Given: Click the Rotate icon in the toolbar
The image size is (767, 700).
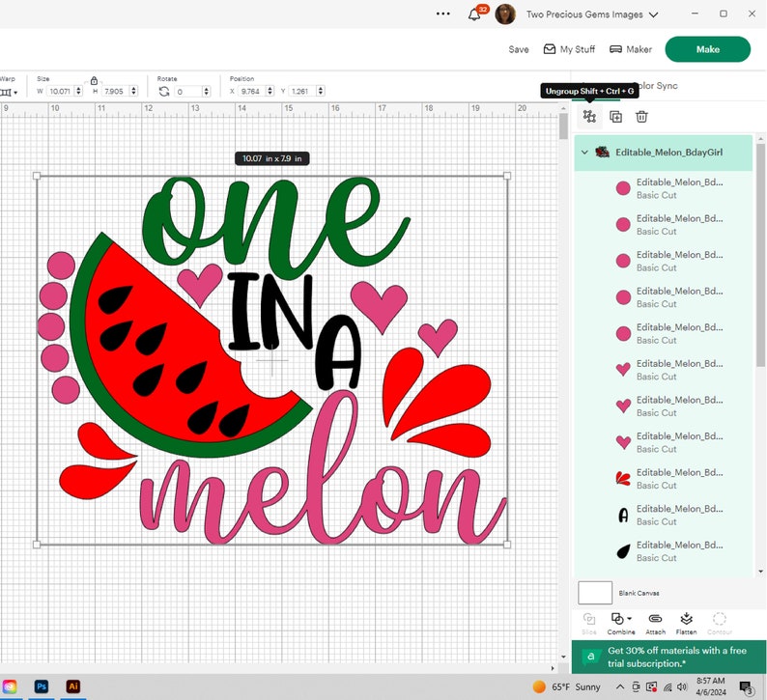Looking at the screenshot, I should [x=164, y=92].
